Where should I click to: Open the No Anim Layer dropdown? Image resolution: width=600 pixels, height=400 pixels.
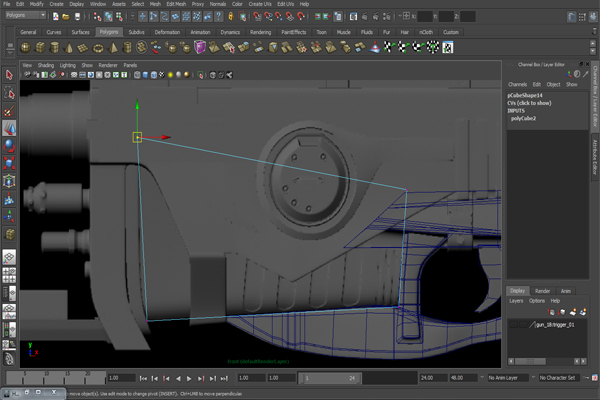pos(507,378)
